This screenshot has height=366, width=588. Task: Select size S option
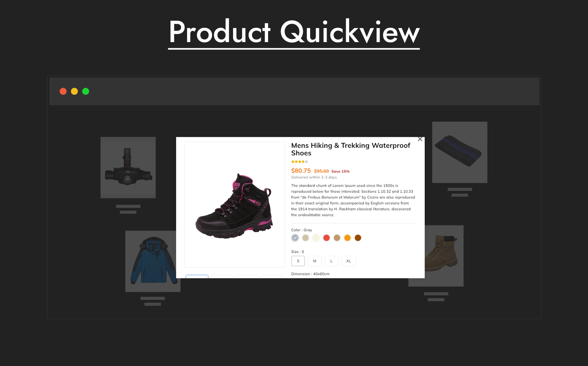pyautogui.click(x=298, y=261)
